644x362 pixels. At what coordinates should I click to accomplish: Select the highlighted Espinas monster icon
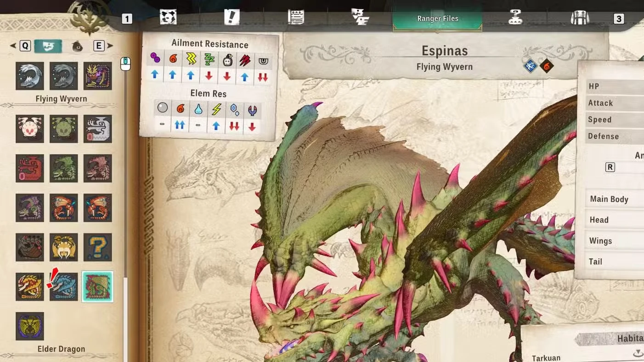(x=97, y=287)
